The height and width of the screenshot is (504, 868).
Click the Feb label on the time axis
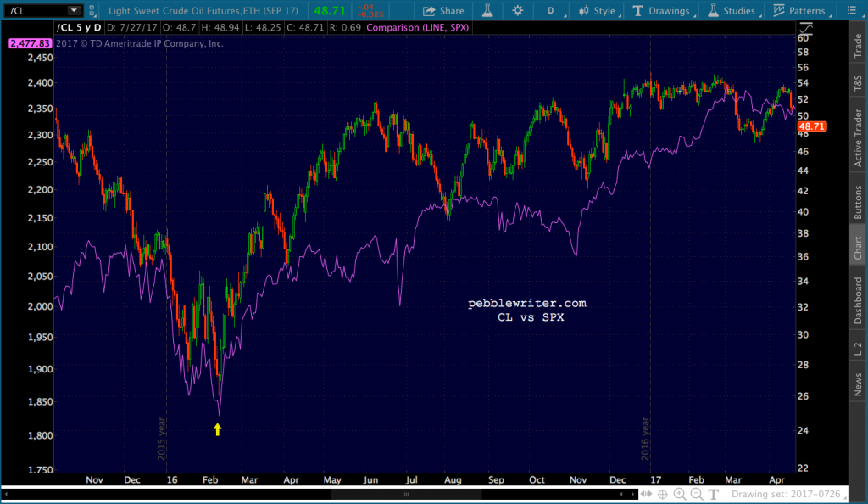coord(210,479)
